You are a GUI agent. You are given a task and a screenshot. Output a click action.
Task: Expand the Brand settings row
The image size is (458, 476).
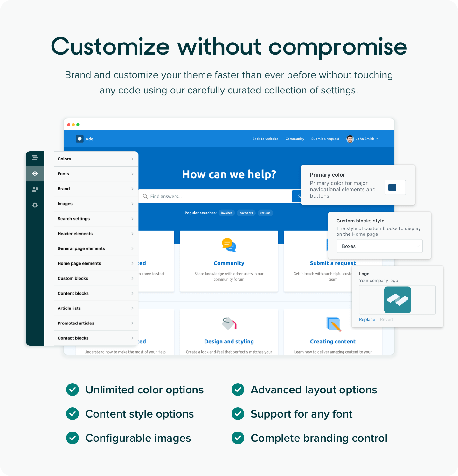96,189
